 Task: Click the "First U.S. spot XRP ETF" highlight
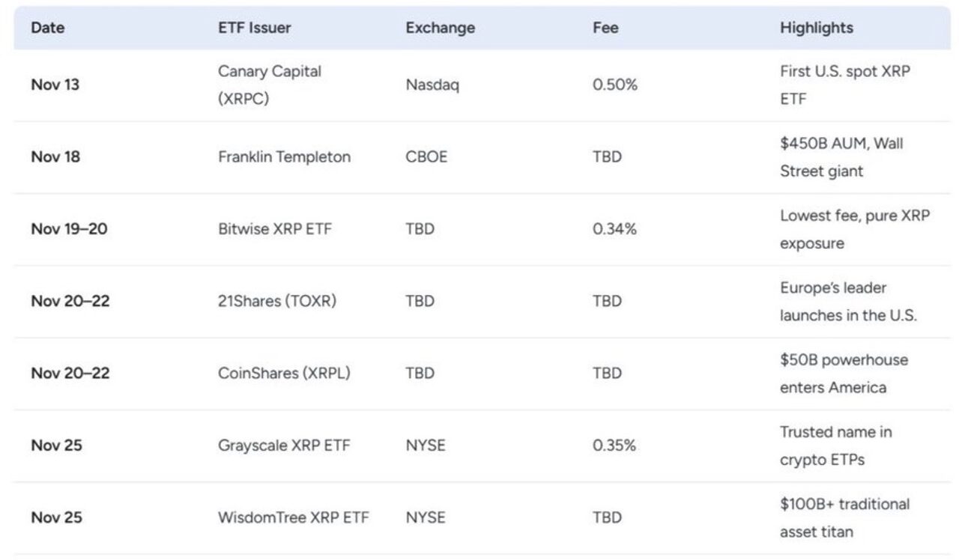pos(844,85)
